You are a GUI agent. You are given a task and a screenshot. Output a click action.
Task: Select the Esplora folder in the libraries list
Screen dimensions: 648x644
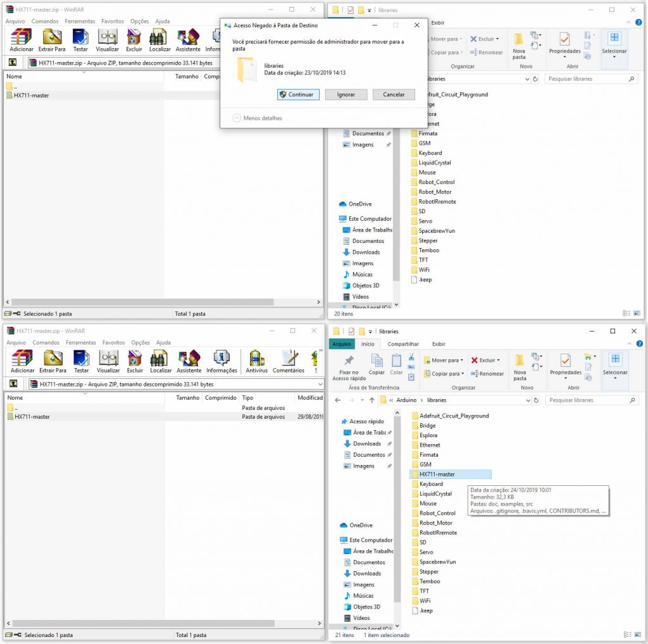[x=428, y=435]
